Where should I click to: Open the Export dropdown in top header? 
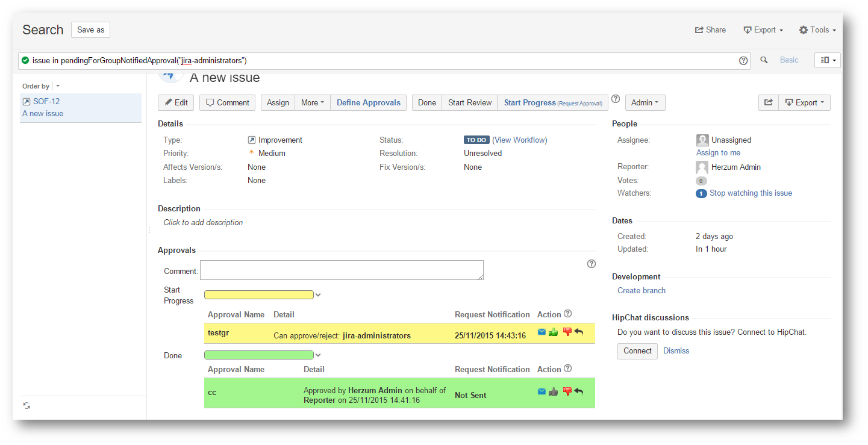coord(763,30)
